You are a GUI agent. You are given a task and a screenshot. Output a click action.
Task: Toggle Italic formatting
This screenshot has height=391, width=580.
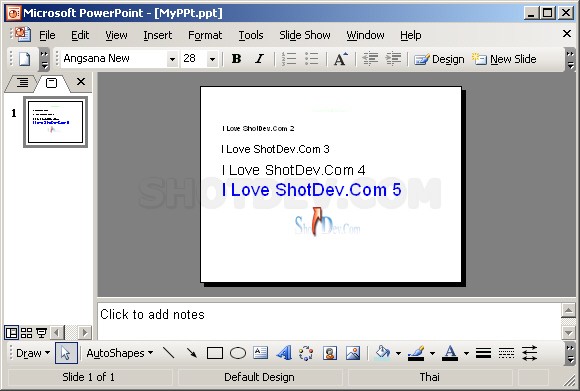pyautogui.click(x=260, y=59)
